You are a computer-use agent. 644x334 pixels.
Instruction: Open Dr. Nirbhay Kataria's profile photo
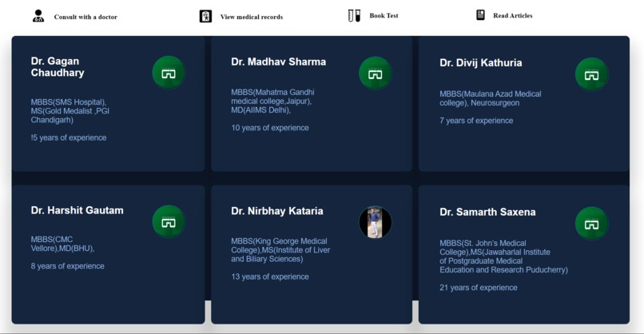point(375,222)
